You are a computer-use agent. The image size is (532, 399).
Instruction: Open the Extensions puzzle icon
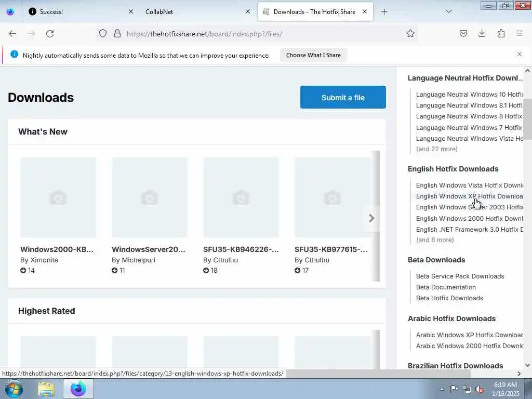(x=501, y=33)
